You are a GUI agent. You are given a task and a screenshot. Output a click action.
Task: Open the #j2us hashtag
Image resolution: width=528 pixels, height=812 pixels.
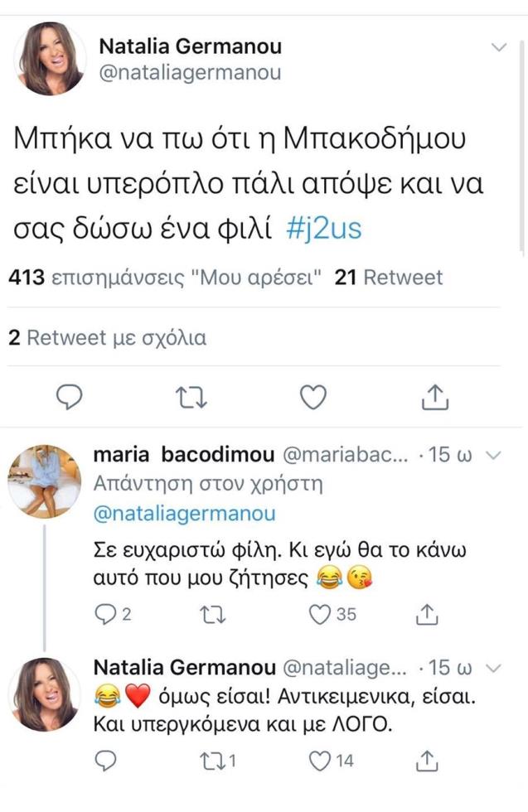coord(328,230)
